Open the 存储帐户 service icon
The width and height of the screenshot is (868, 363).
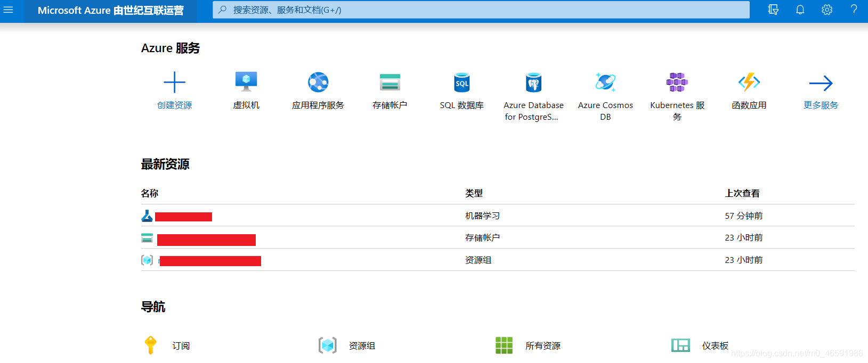pos(390,82)
